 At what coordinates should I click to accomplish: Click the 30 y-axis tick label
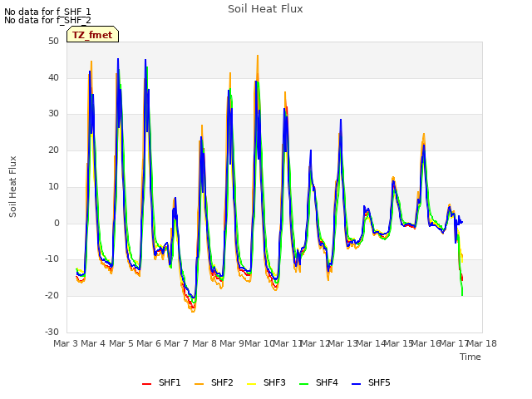(53, 114)
